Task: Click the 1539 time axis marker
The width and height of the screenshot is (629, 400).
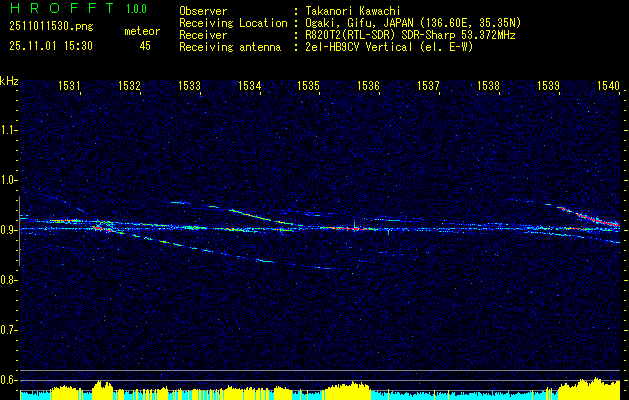Action: [x=548, y=85]
